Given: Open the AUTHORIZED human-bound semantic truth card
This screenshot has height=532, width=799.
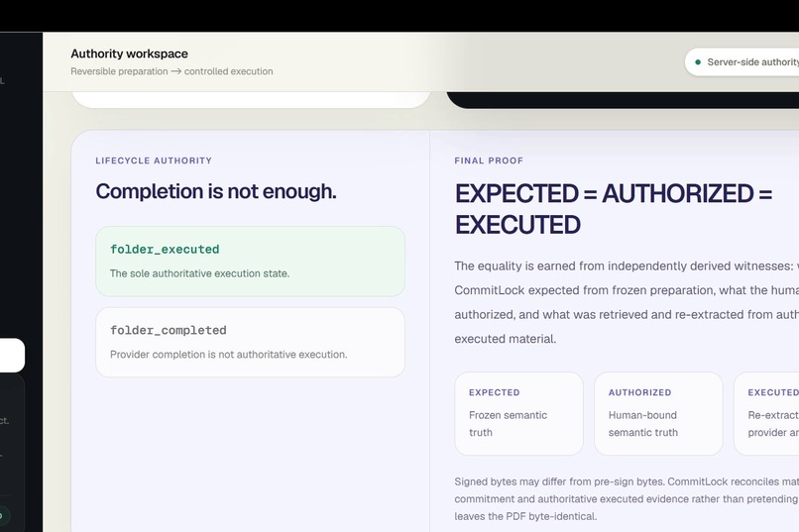Looking at the screenshot, I should pos(658,413).
